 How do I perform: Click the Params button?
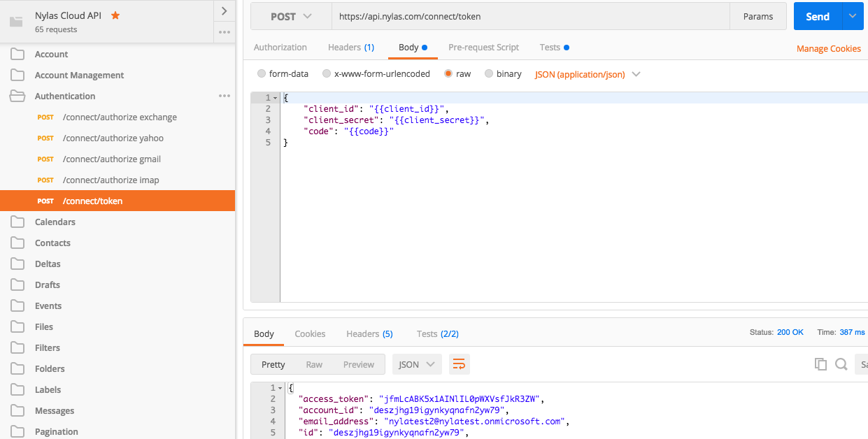coord(758,16)
